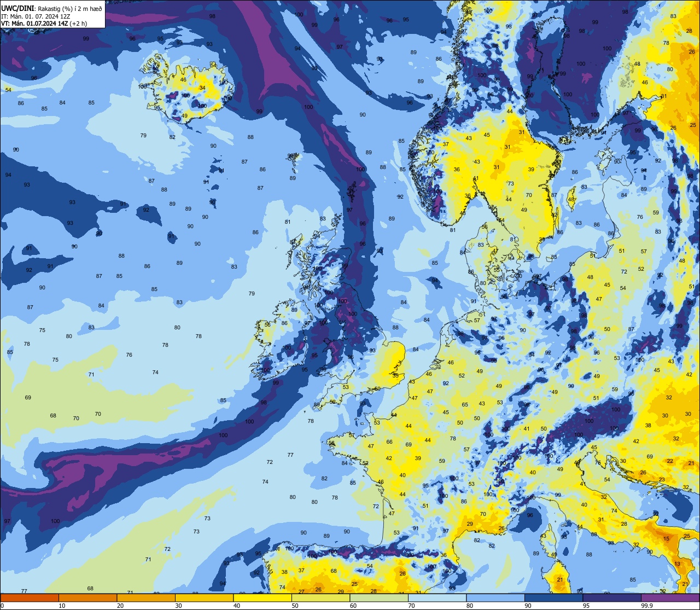Click the humidity value '66' over northwestern France
This screenshot has width=700, height=610.
click(x=389, y=442)
